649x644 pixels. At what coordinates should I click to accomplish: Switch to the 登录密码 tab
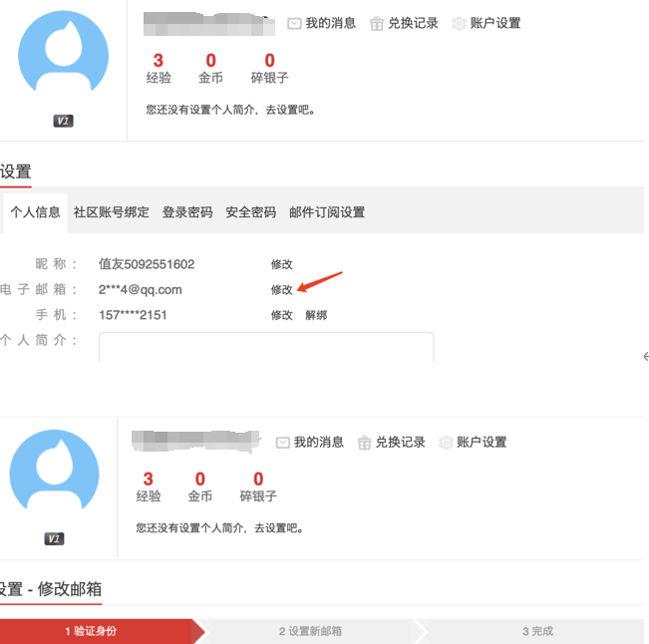[x=187, y=212]
